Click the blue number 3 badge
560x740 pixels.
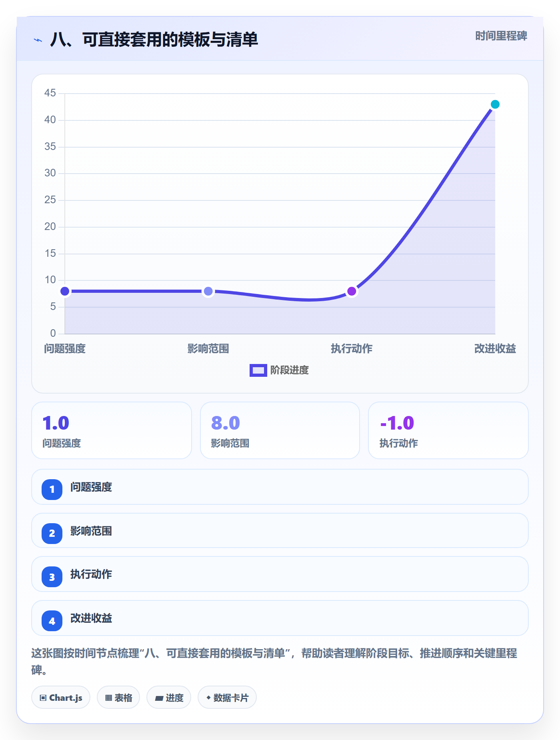tap(52, 577)
